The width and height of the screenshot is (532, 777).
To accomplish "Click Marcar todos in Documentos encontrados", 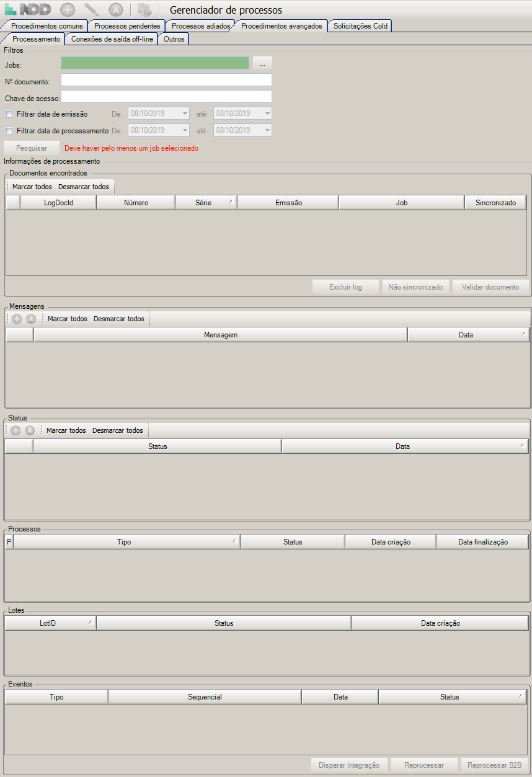I will 32,187.
